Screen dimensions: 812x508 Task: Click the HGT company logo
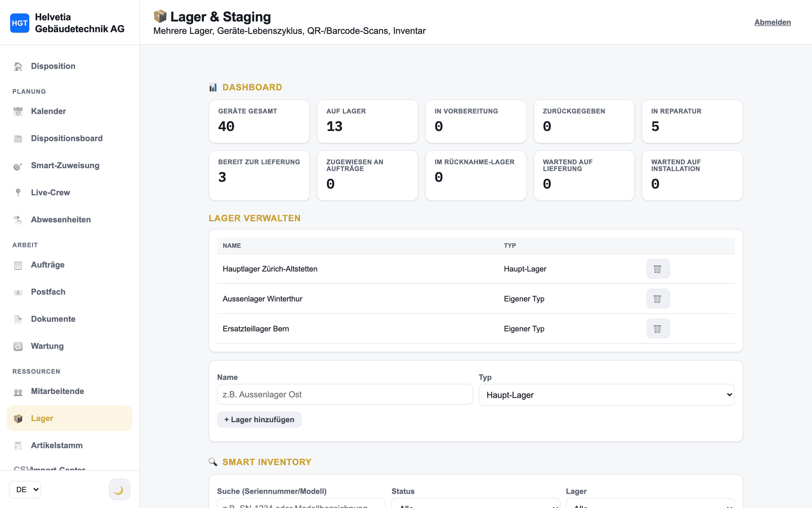point(19,23)
